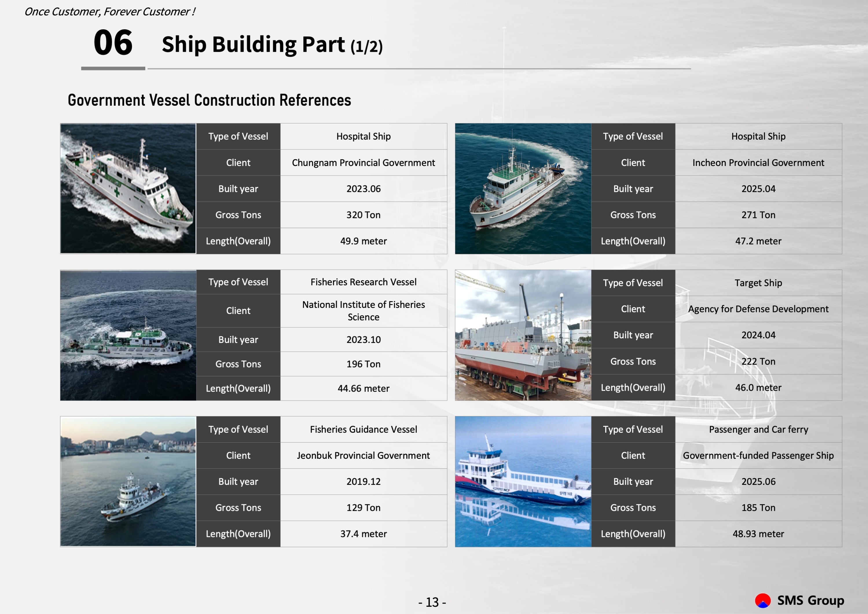Click "National Institute of Fisheries Science" cell
Viewport: 868px width, 614px height.
pos(364,310)
